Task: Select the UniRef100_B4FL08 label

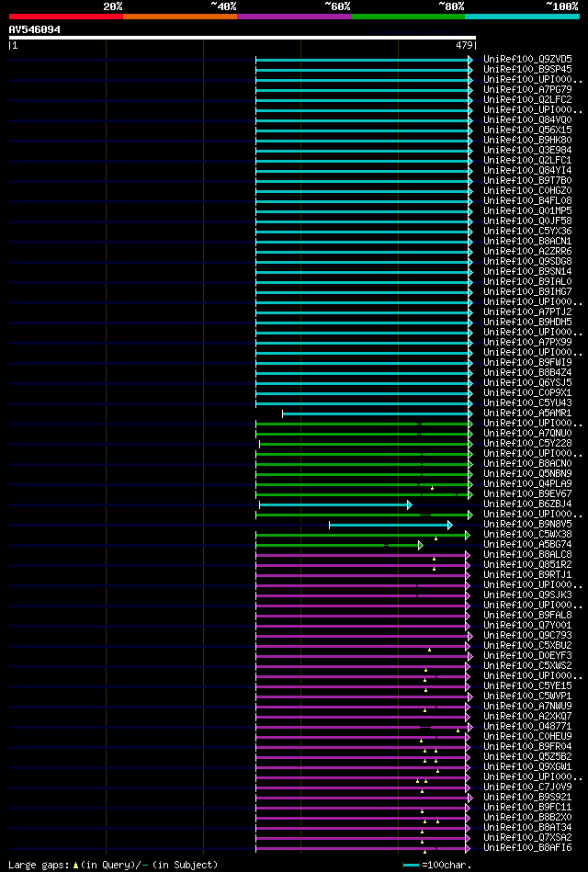Action: [x=528, y=200]
